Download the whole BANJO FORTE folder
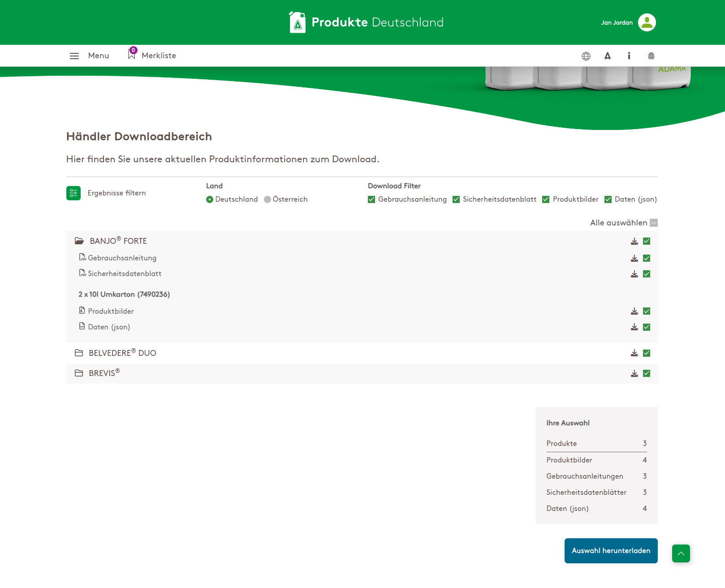Viewport: 725px width, 588px height. [x=634, y=241]
